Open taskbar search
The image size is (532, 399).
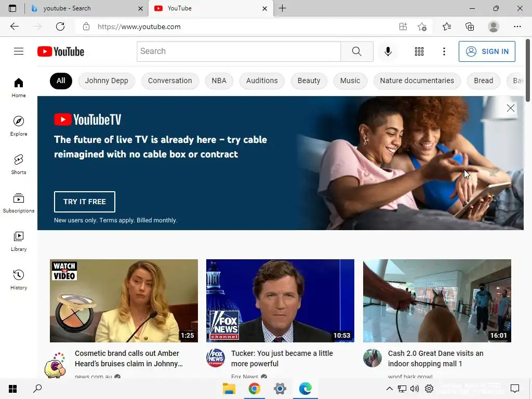click(37, 389)
